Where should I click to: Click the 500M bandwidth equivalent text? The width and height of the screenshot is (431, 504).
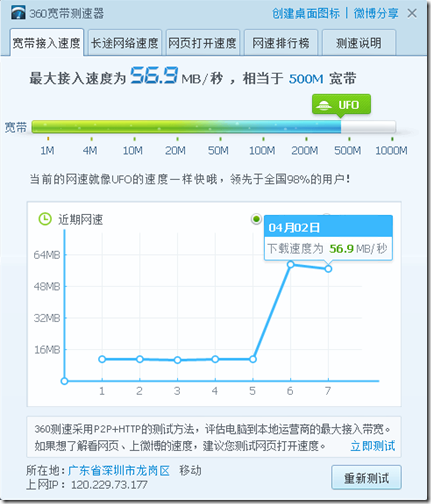tap(306, 79)
